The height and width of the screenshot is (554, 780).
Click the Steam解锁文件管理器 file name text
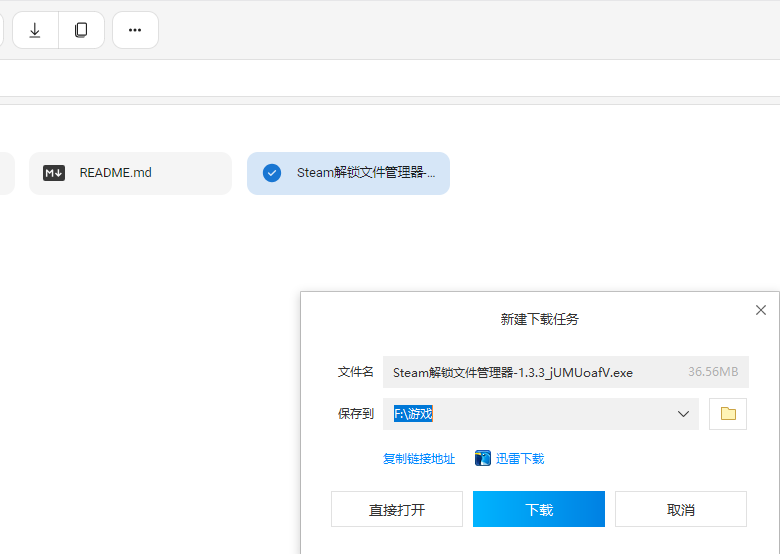(x=366, y=173)
